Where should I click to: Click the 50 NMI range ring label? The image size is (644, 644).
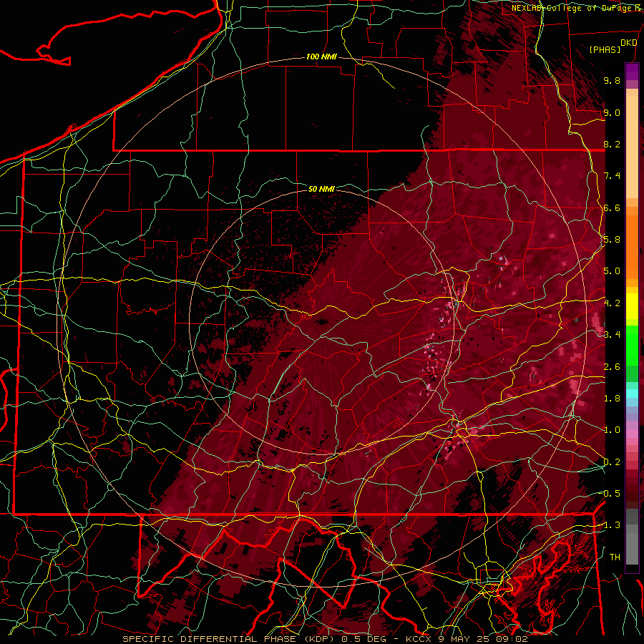coord(321,189)
